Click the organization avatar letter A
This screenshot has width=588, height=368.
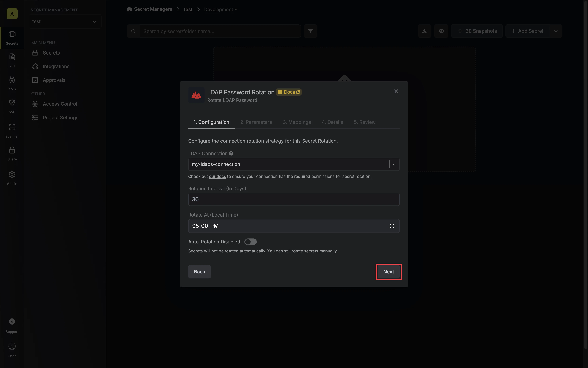12,14
